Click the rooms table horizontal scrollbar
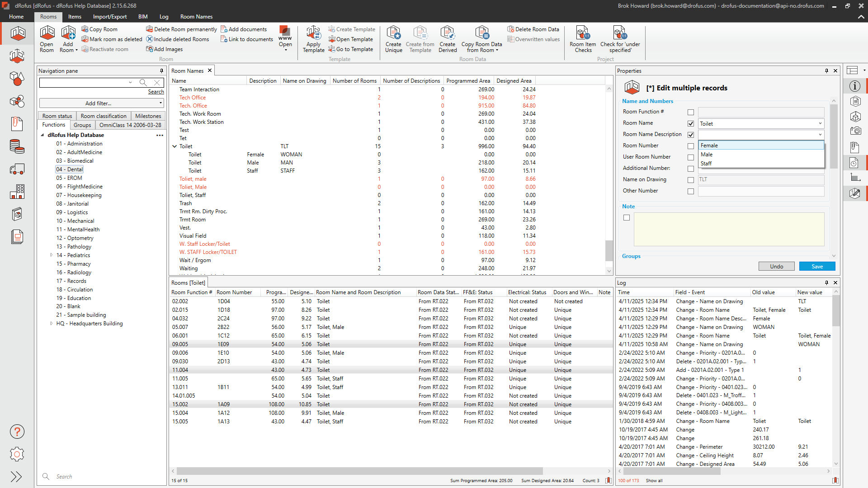 [x=359, y=471]
